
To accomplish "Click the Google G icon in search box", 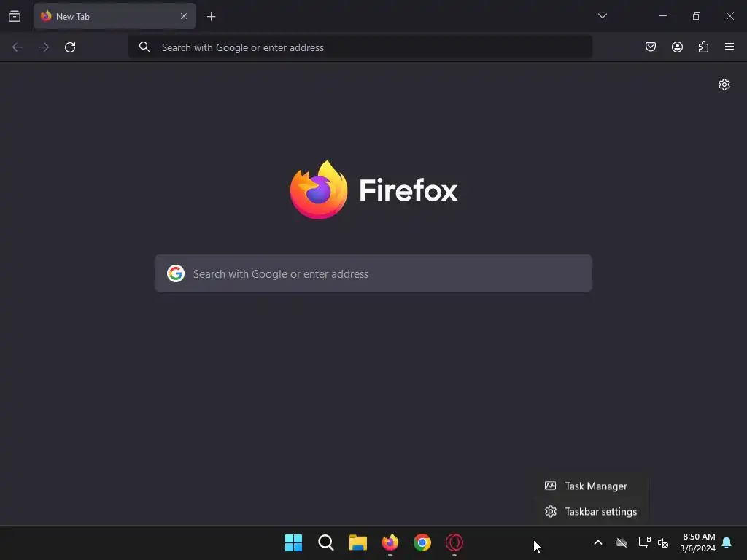I will (176, 274).
